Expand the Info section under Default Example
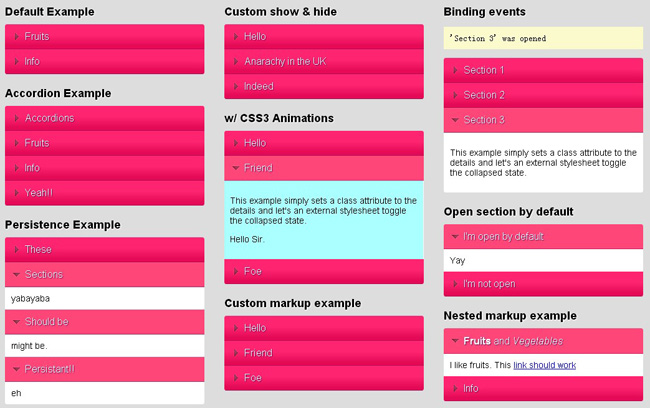Screen dimensions: 650x408 coord(32,61)
